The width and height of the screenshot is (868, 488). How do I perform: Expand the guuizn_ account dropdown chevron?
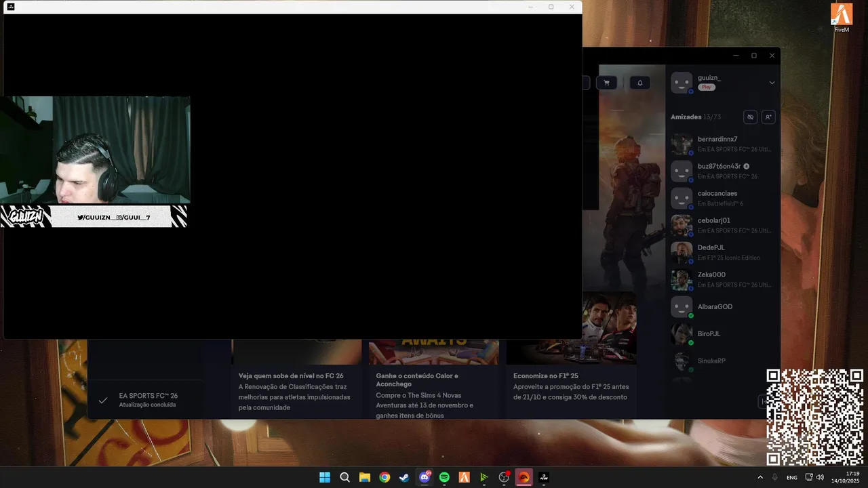pos(772,83)
